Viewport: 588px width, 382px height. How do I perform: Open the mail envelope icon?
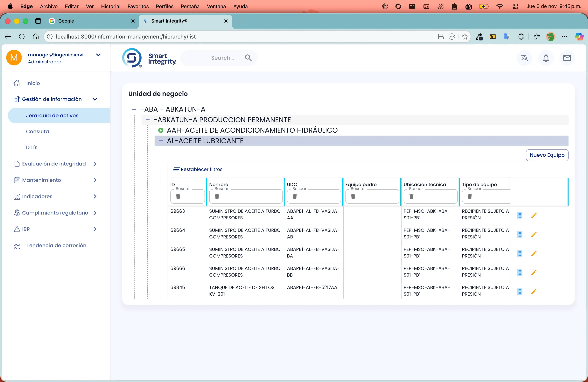(x=567, y=58)
